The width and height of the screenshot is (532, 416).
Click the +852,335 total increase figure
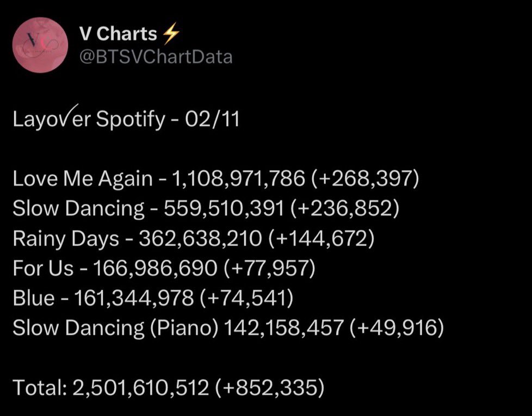tap(270, 387)
